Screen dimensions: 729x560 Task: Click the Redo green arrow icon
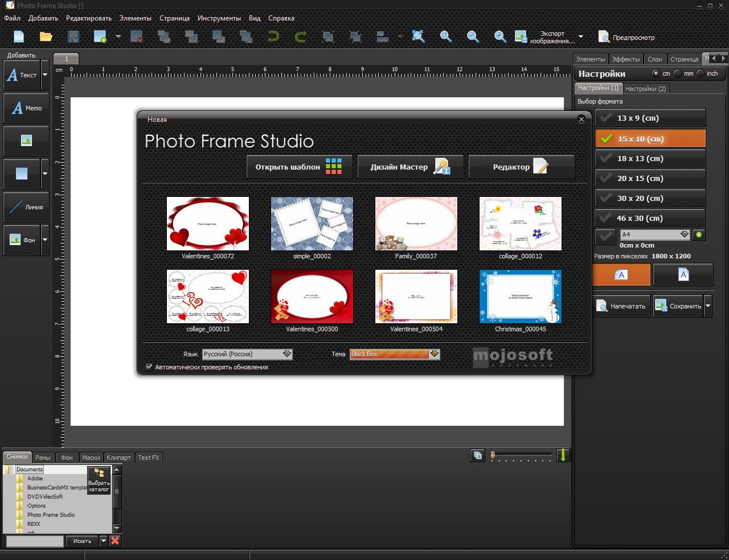point(301,36)
